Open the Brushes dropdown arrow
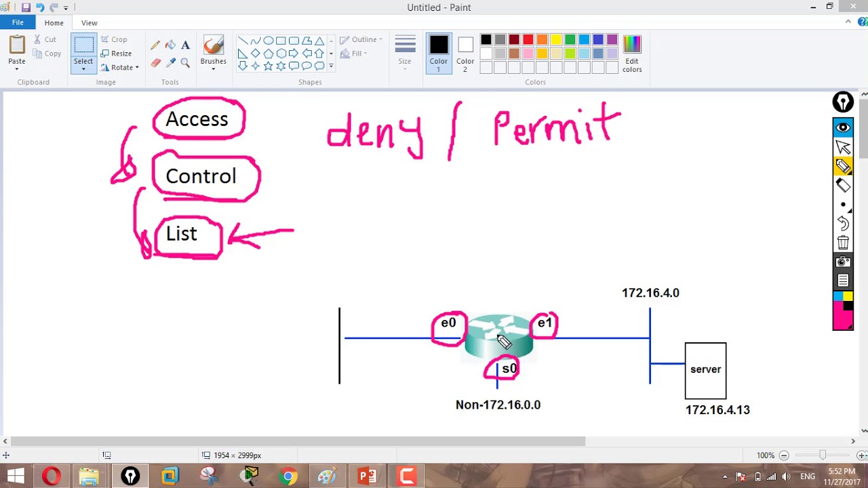 point(213,70)
